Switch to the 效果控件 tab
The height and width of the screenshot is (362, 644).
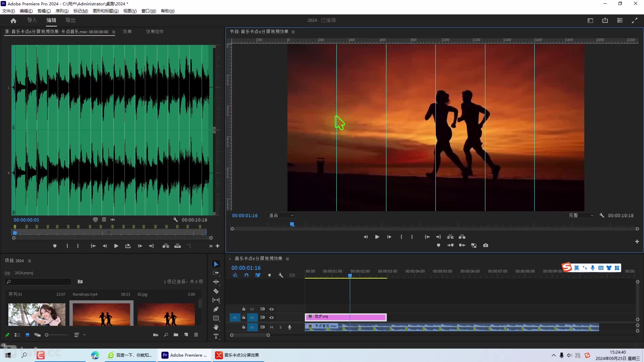[155, 32]
